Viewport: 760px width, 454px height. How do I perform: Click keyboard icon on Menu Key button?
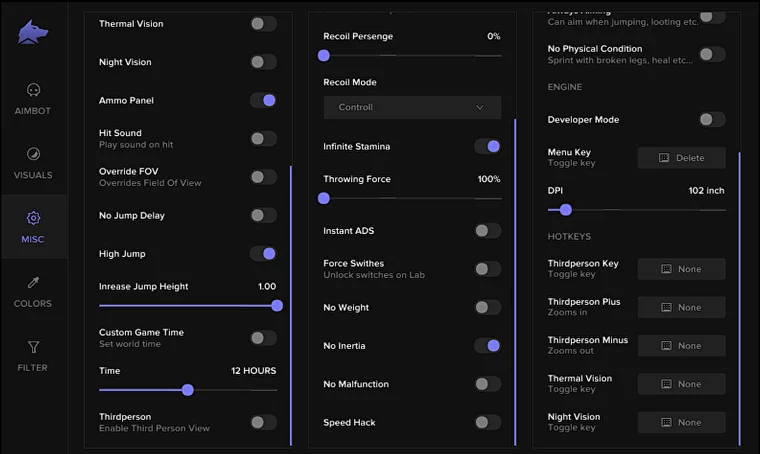coord(664,158)
